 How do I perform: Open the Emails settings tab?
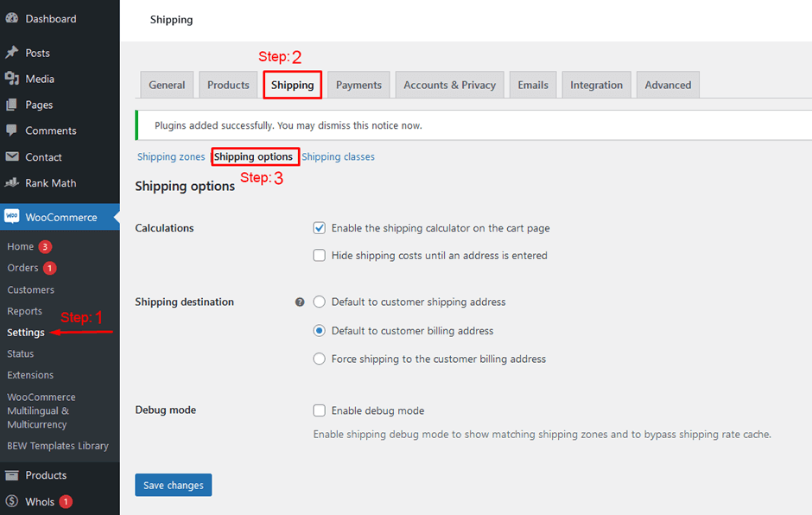533,84
